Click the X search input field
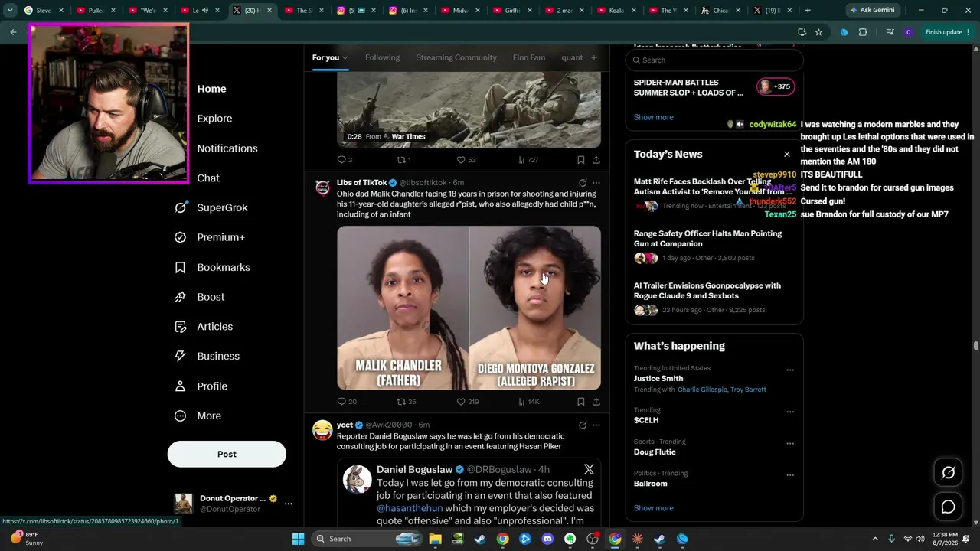This screenshot has width=980, height=551. (714, 60)
